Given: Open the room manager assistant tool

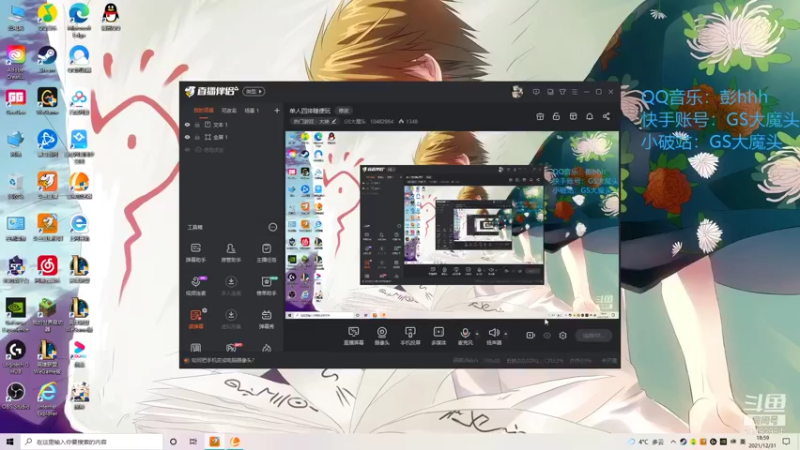Looking at the screenshot, I should coord(231,253).
